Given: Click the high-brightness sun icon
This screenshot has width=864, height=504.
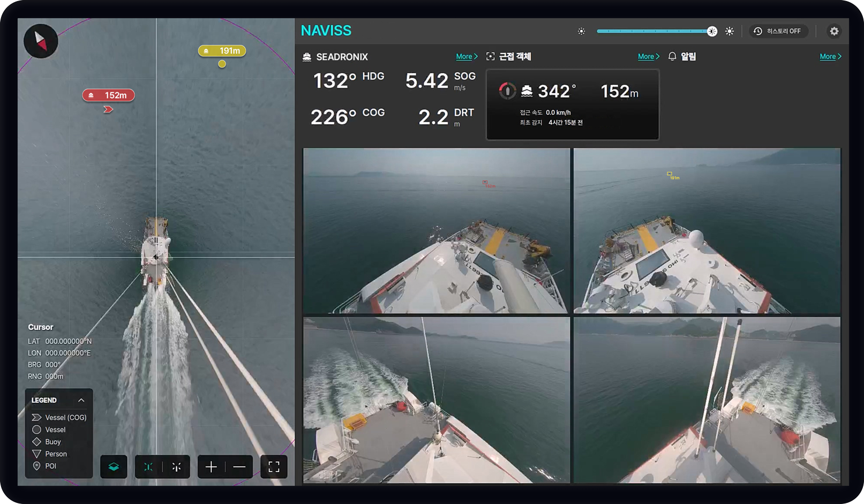Looking at the screenshot, I should 730,32.
